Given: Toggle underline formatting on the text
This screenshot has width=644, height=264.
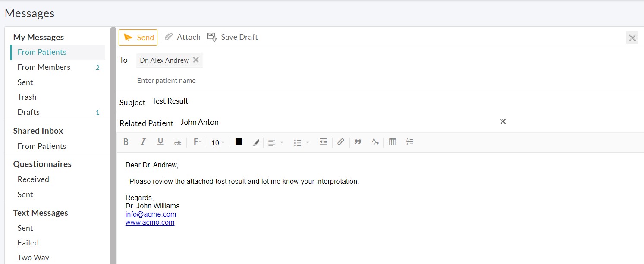Looking at the screenshot, I should pos(160,141).
